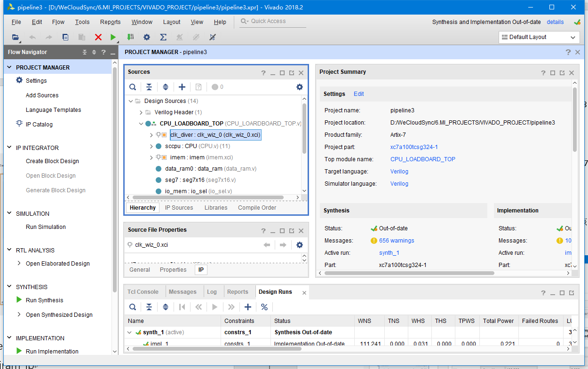Add sources with the plus icon
The height and width of the screenshot is (369, 588).
point(182,87)
